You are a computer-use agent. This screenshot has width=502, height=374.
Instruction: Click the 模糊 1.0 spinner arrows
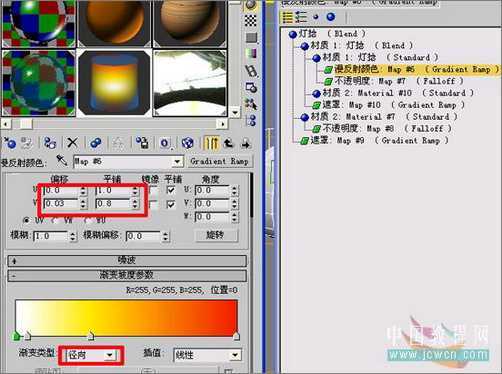73,236
